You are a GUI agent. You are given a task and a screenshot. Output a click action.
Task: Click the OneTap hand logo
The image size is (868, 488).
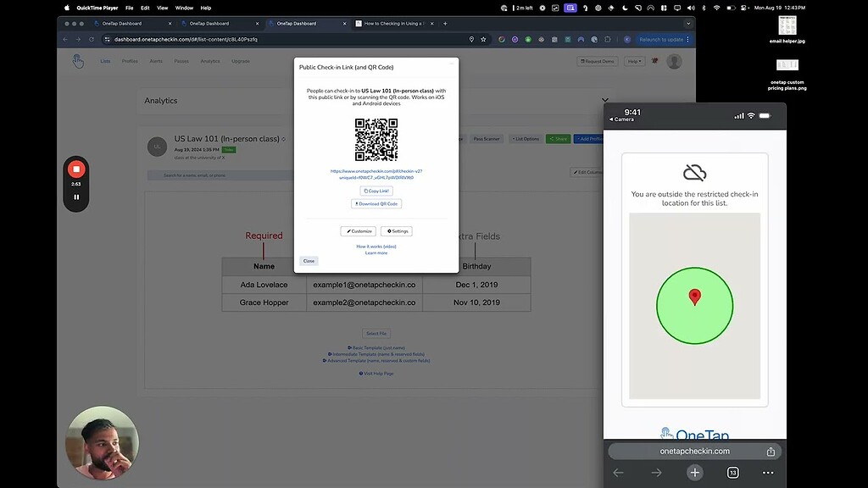point(77,61)
